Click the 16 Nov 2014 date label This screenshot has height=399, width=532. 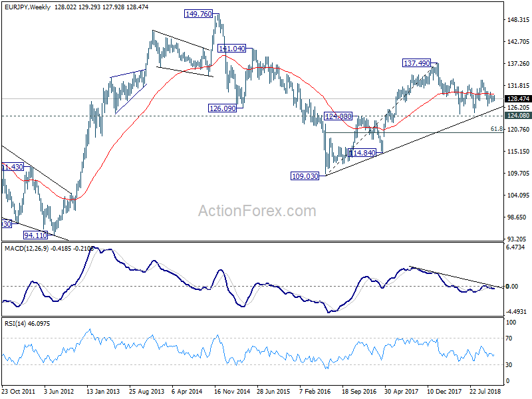(232, 391)
